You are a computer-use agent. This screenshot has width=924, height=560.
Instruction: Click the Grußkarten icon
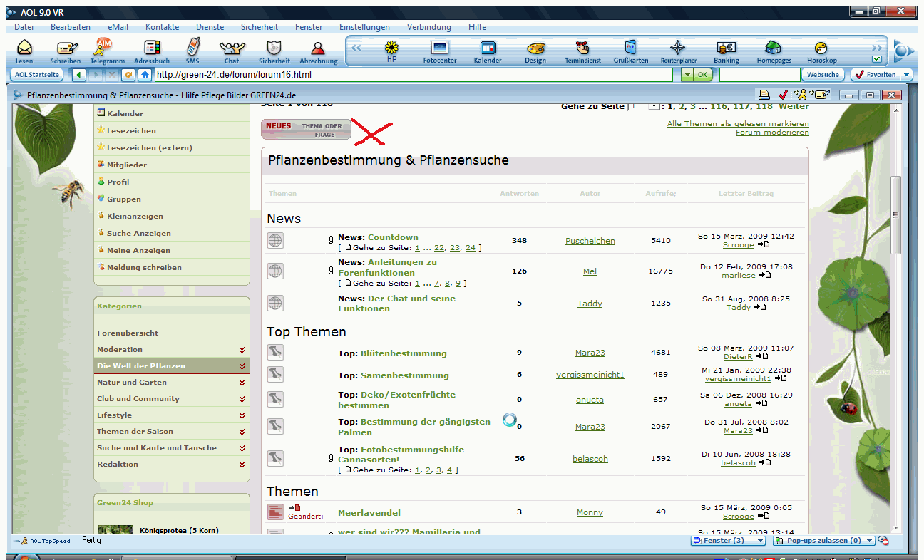[630, 48]
